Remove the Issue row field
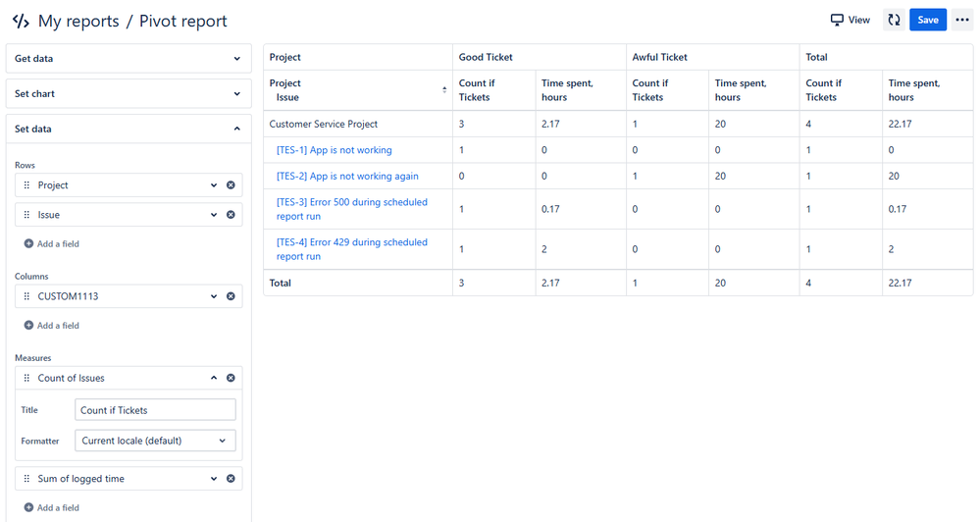This screenshot has width=980, height=522. 231,215
